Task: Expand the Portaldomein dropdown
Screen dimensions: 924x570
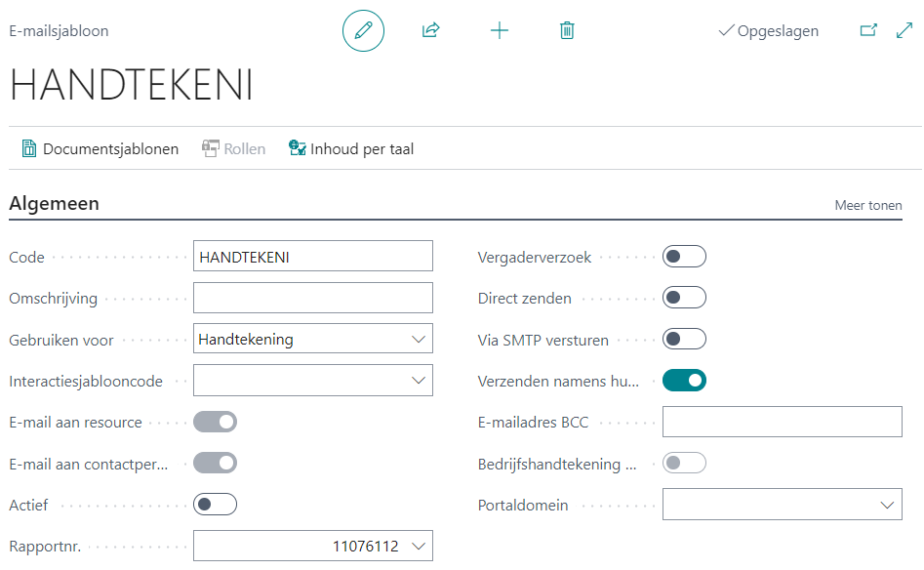Action: [887, 506]
